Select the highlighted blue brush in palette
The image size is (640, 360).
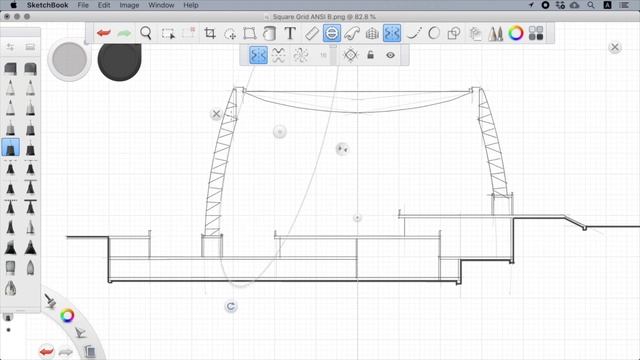coord(10,148)
